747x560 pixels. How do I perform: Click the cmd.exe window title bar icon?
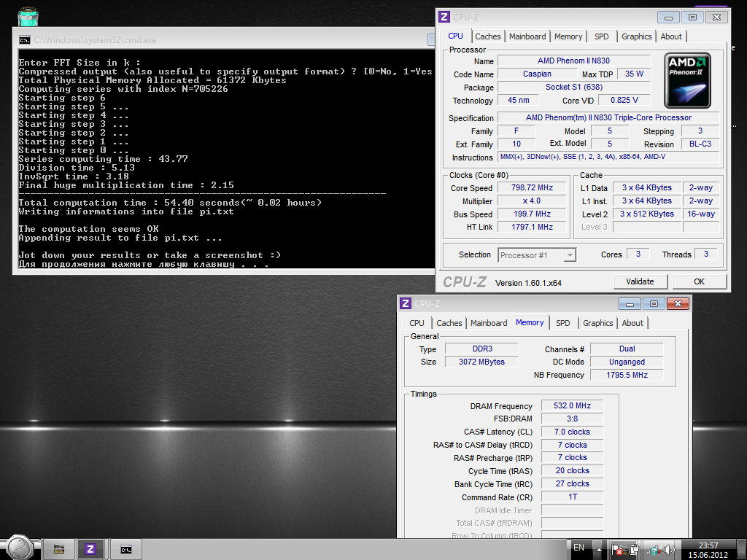pos(24,40)
